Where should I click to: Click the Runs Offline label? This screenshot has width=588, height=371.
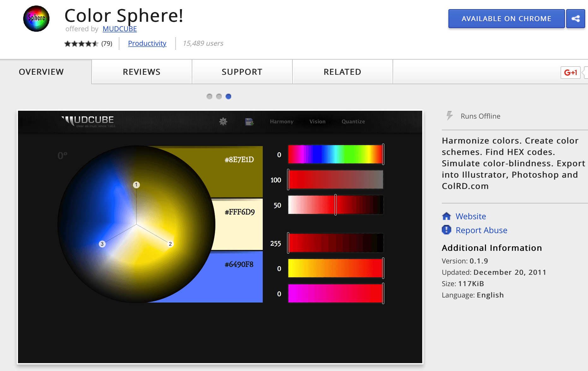click(480, 116)
